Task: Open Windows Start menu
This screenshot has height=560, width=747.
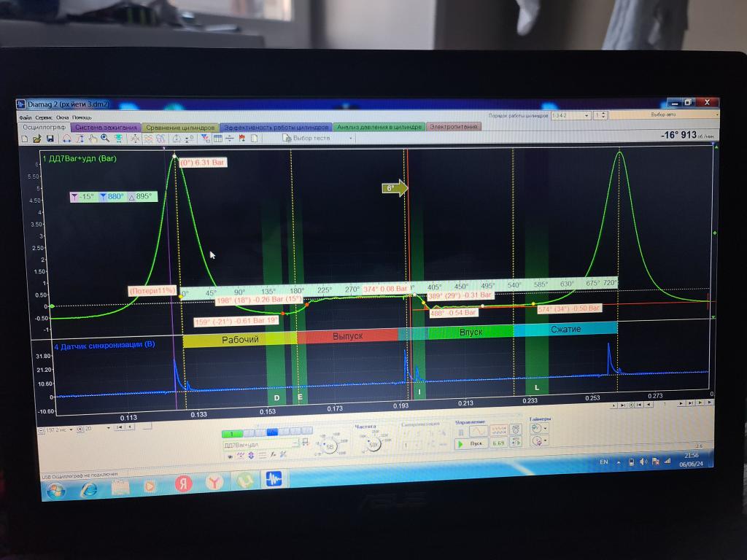Action: click(55, 490)
